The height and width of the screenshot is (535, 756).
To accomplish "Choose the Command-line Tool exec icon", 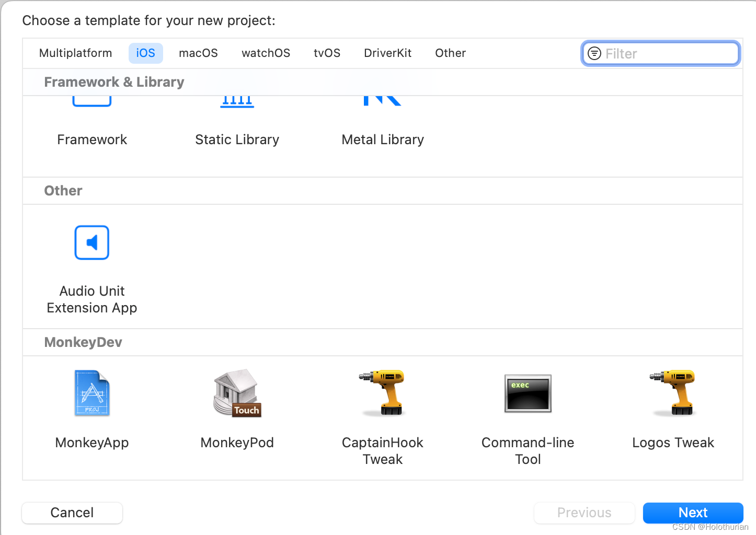I will pos(528,393).
